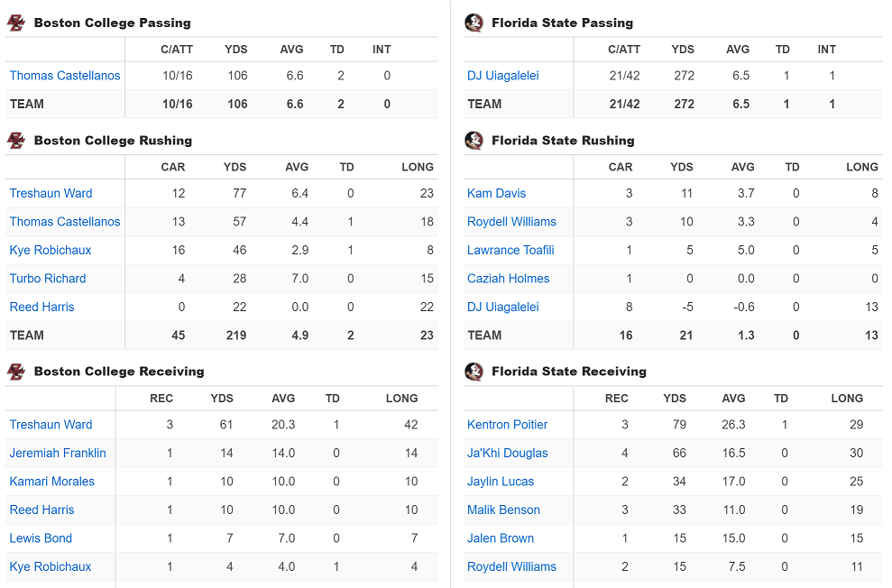
Task: Click the Florida State logo beside Rushing heading
Action: tap(474, 140)
